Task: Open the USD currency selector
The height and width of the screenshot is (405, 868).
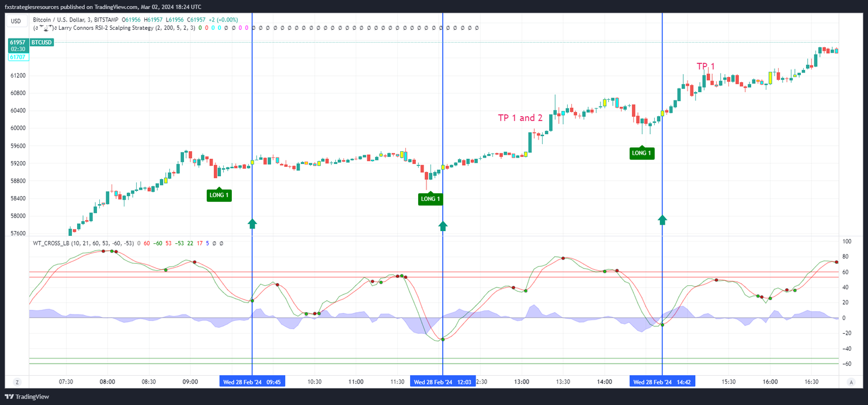Action: tap(16, 20)
